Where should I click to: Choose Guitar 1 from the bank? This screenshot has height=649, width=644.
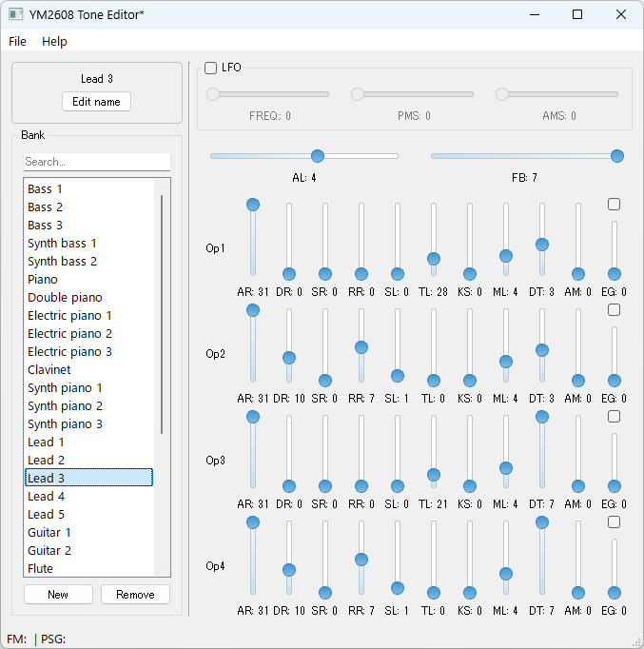click(49, 533)
